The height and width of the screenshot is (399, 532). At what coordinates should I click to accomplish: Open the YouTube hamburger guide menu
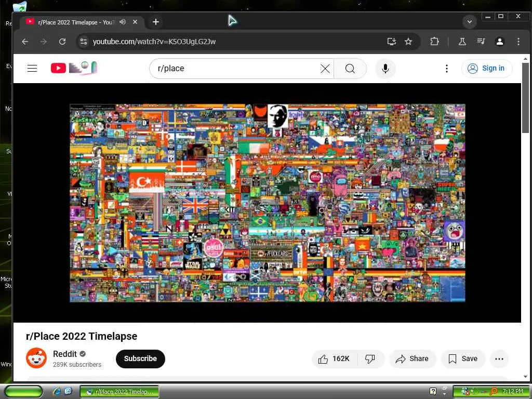32,68
